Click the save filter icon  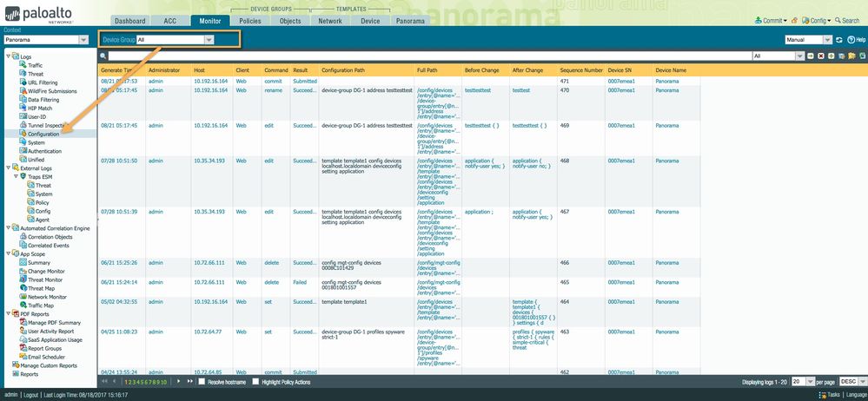pyautogui.click(x=841, y=56)
